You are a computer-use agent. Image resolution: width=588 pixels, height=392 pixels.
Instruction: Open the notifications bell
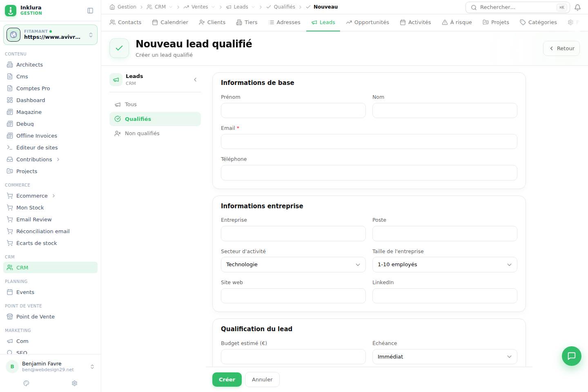pyautogui.click(x=577, y=7)
